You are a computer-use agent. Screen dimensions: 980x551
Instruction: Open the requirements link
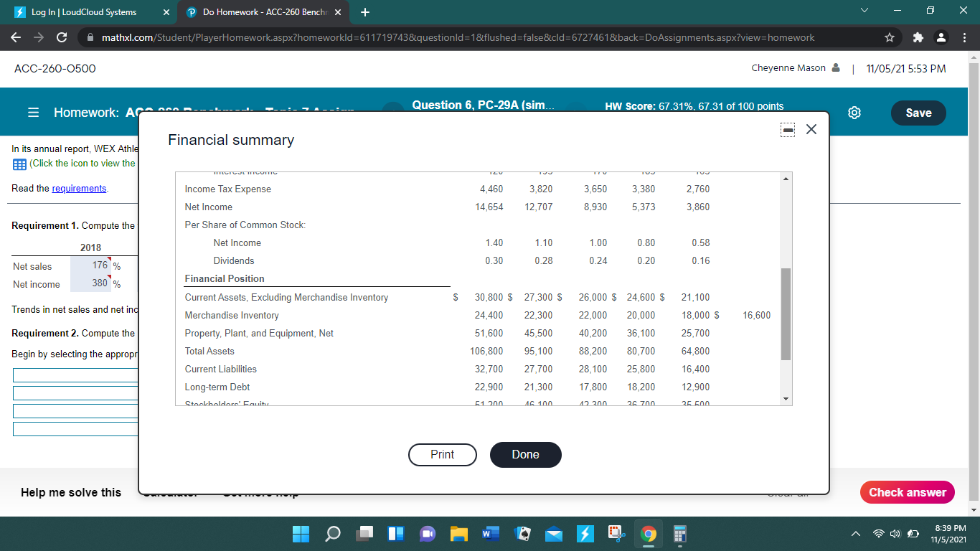tap(77, 188)
